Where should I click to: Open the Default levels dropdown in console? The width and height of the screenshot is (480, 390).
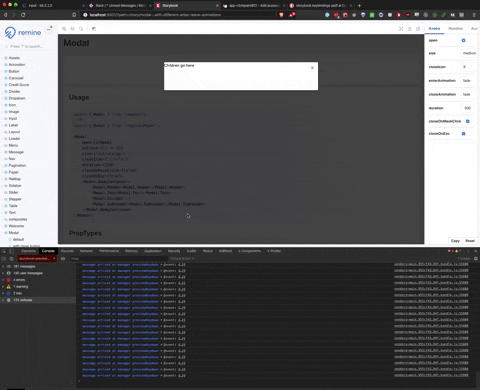click(182, 259)
